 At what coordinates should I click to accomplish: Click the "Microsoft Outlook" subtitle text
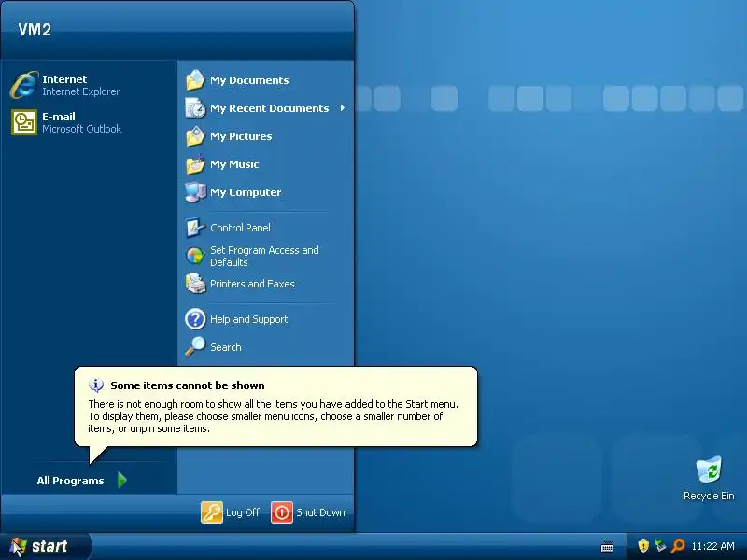pos(81,129)
